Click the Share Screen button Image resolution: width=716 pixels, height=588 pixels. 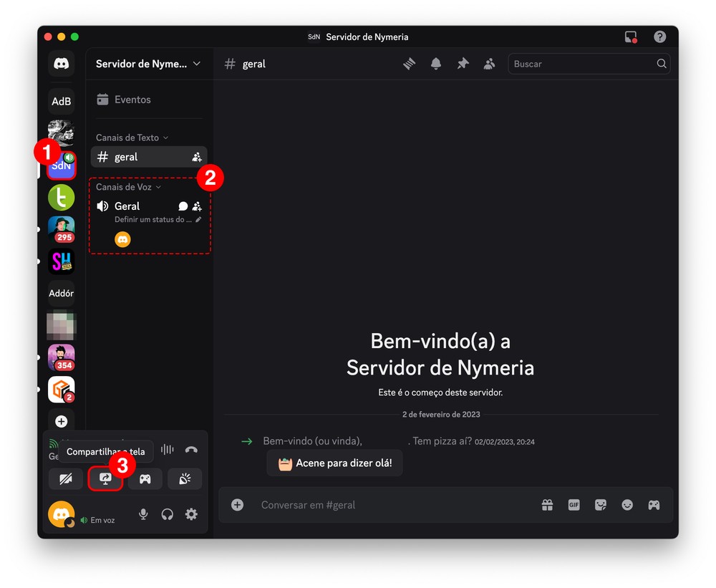click(x=105, y=478)
